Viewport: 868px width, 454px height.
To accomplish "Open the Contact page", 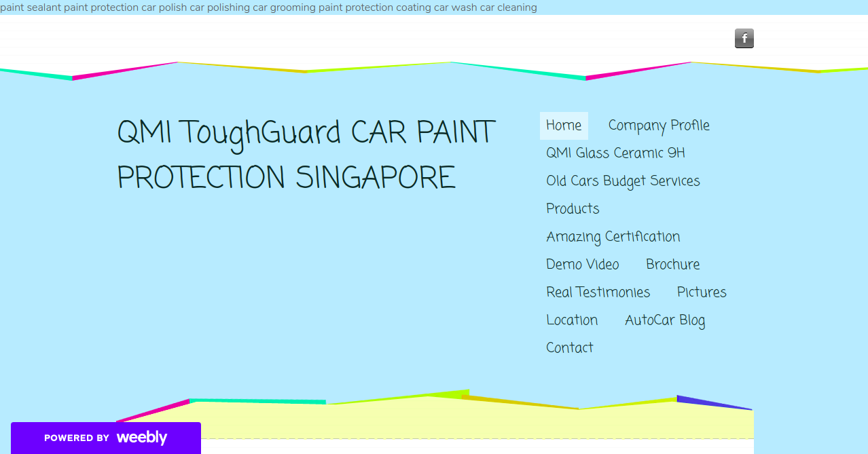I will (x=569, y=348).
